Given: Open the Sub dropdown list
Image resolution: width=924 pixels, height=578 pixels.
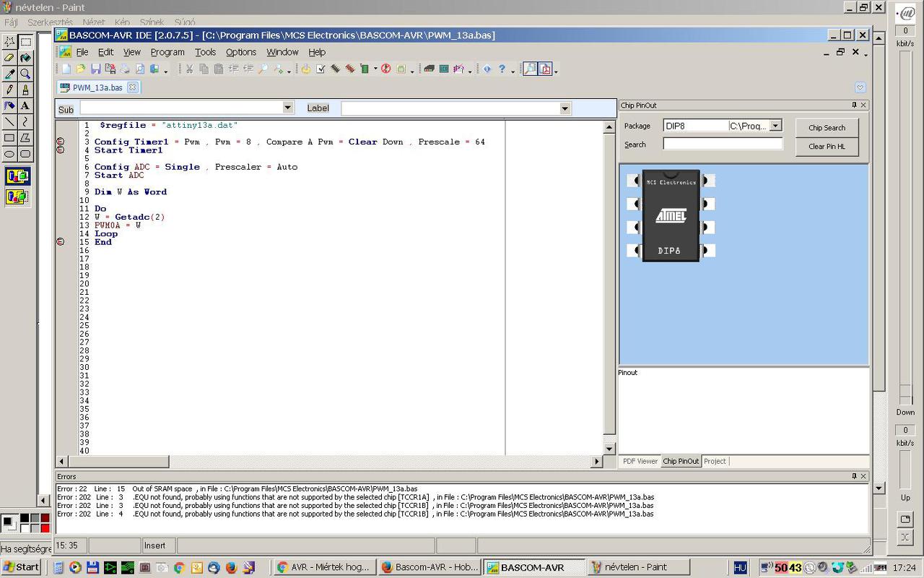Looking at the screenshot, I should [287, 108].
